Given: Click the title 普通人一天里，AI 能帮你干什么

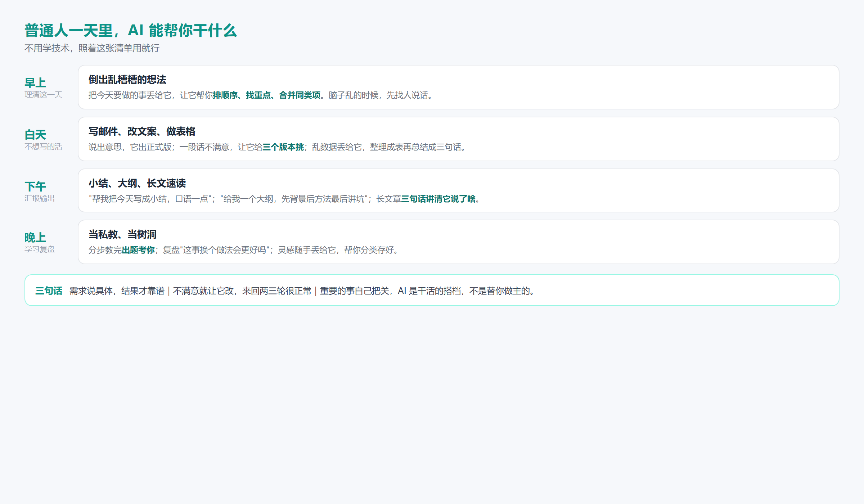Looking at the screenshot, I should tap(131, 30).
